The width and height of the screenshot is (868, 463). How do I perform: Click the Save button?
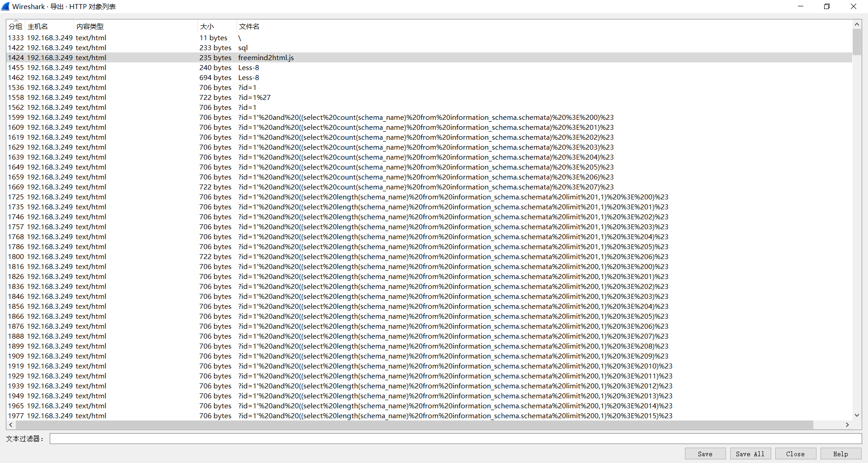pyautogui.click(x=705, y=454)
